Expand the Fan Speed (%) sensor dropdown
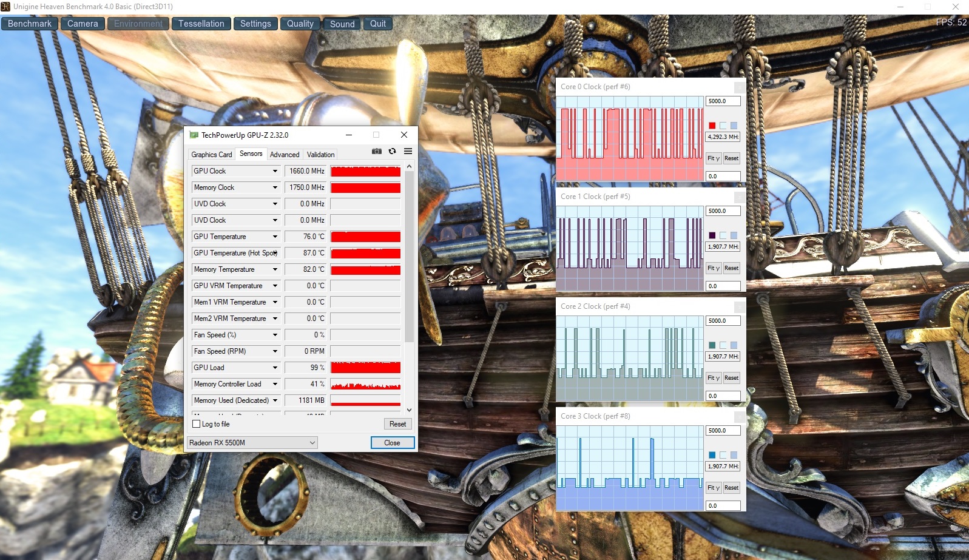969x560 pixels. point(275,335)
